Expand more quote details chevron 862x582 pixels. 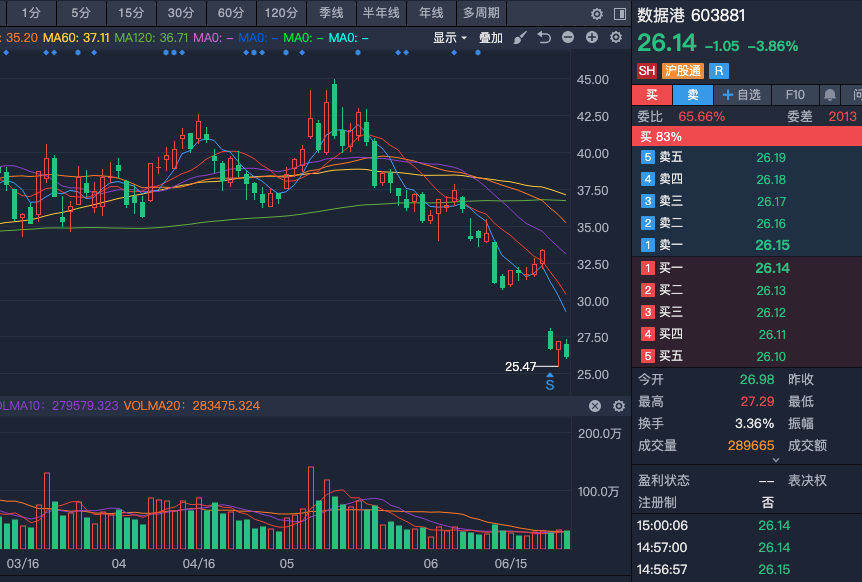[x=776, y=460]
